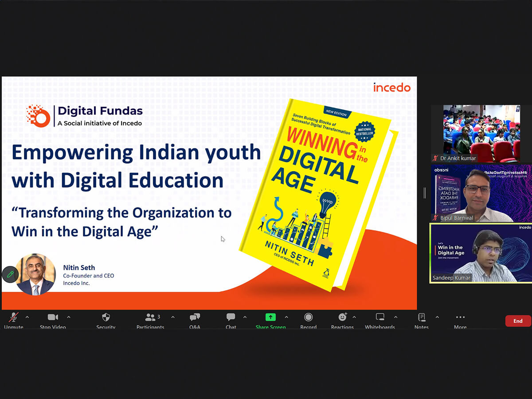Select Bipul Barnwal's video thumbnail
The width and height of the screenshot is (532, 399).
point(481,193)
